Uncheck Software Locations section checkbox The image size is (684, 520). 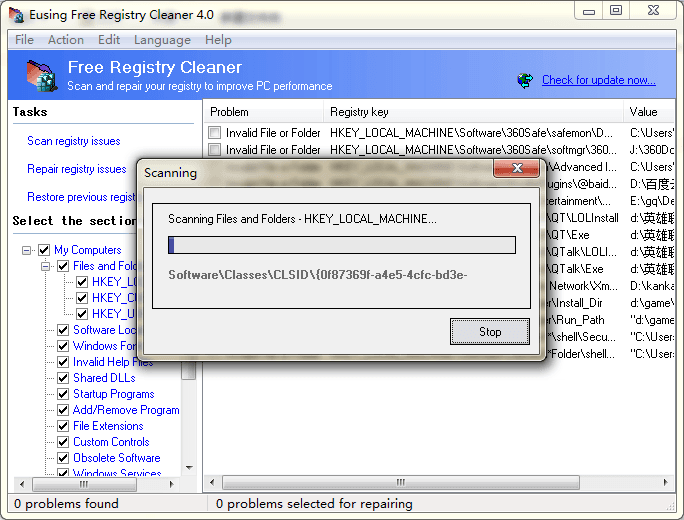click(63, 330)
